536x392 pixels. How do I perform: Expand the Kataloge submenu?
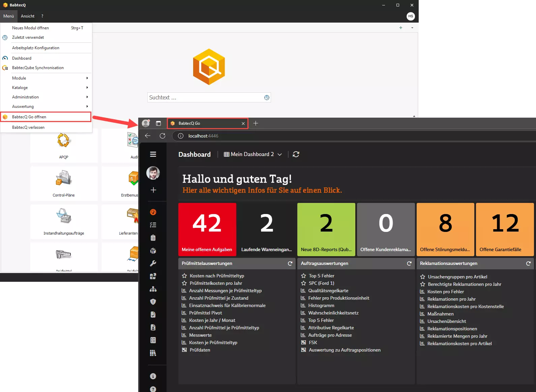tap(46, 88)
